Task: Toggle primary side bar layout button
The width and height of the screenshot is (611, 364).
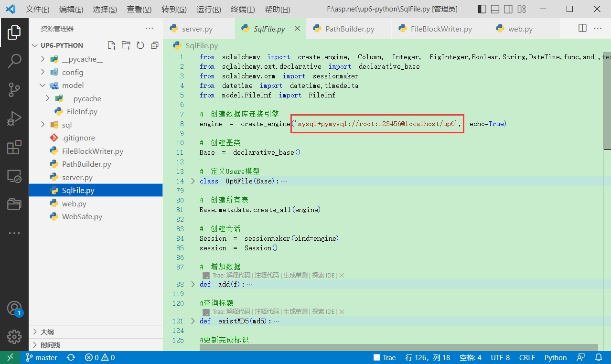Action: (x=482, y=9)
